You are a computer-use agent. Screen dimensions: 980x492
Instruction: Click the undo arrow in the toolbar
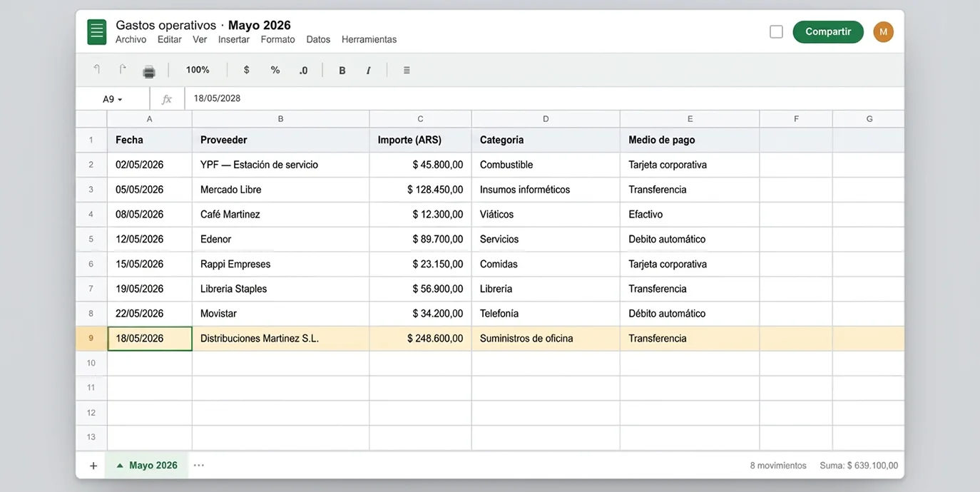(96, 70)
